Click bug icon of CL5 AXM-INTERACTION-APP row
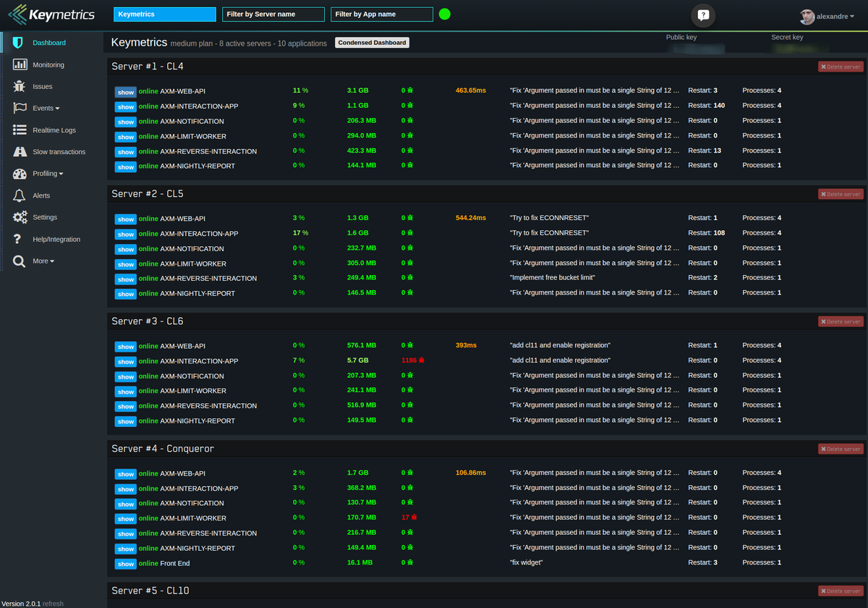868x608 pixels. pyautogui.click(x=409, y=233)
